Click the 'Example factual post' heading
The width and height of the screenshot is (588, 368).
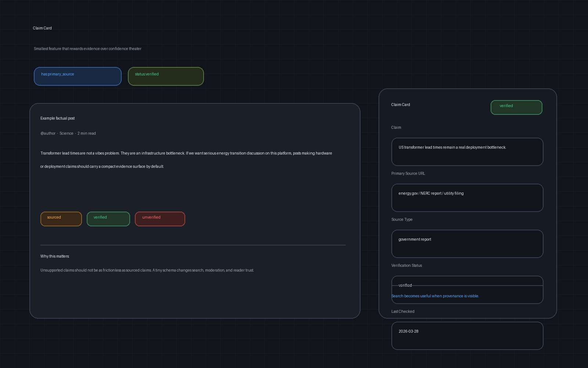(58, 118)
